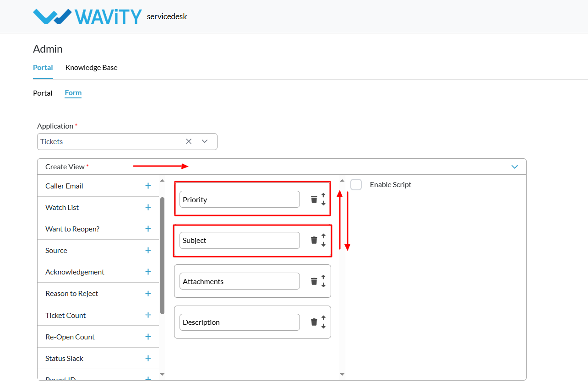Select the Form sub-tab

pyautogui.click(x=73, y=93)
